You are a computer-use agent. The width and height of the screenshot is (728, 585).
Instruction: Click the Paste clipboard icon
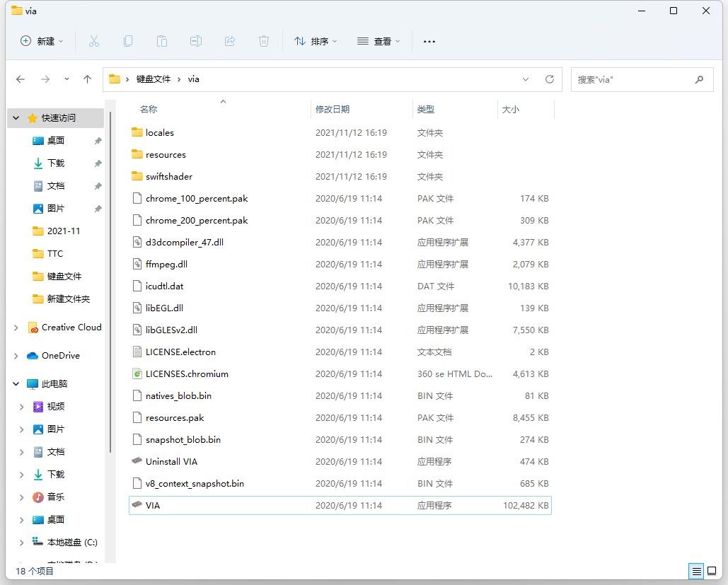162,41
